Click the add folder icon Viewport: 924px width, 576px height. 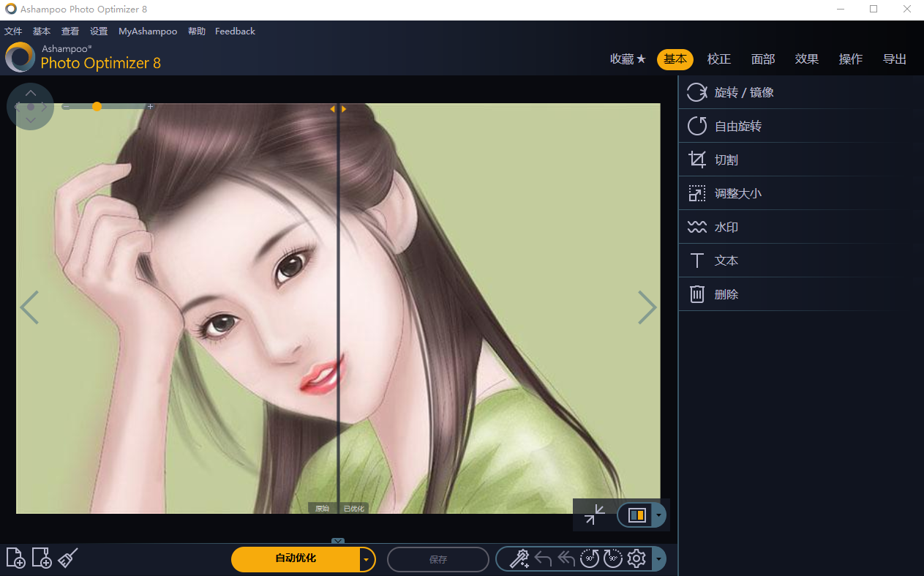tap(42, 558)
